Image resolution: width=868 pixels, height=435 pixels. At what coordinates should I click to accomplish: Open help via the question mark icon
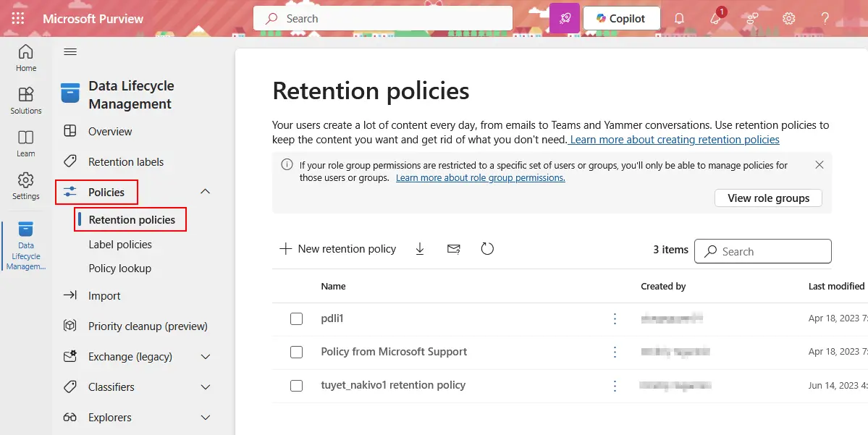pos(825,18)
